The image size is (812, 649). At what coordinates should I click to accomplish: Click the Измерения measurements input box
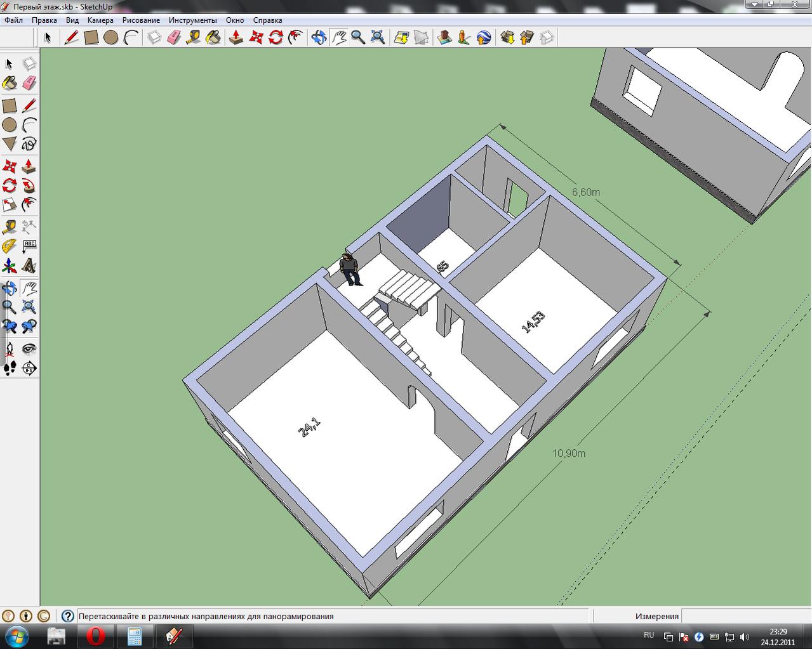coord(745,616)
